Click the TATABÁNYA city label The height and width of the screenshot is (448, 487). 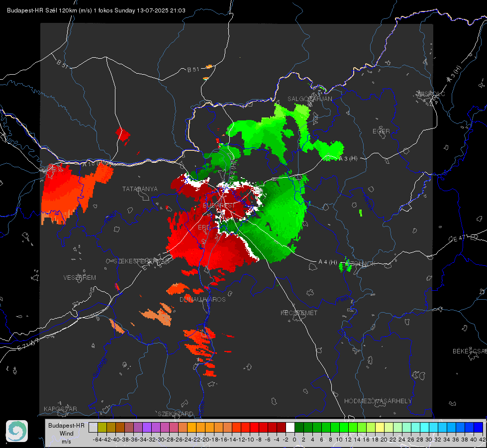point(140,189)
